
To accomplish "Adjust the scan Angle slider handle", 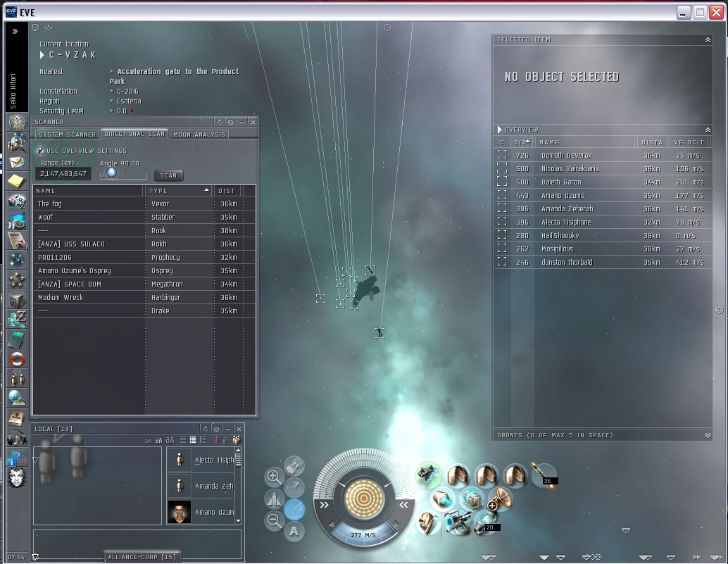I will click(x=111, y=173).
